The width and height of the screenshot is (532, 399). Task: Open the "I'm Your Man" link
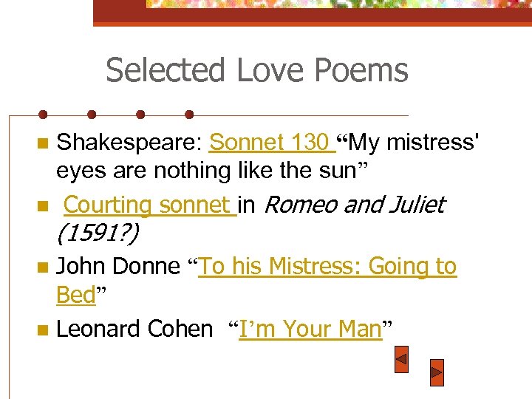click(310, 329)
